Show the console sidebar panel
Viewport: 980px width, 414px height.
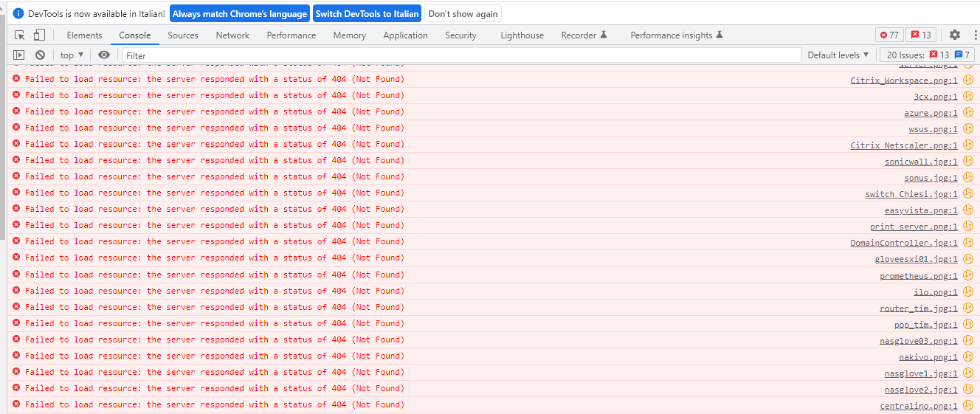point(19,55)
